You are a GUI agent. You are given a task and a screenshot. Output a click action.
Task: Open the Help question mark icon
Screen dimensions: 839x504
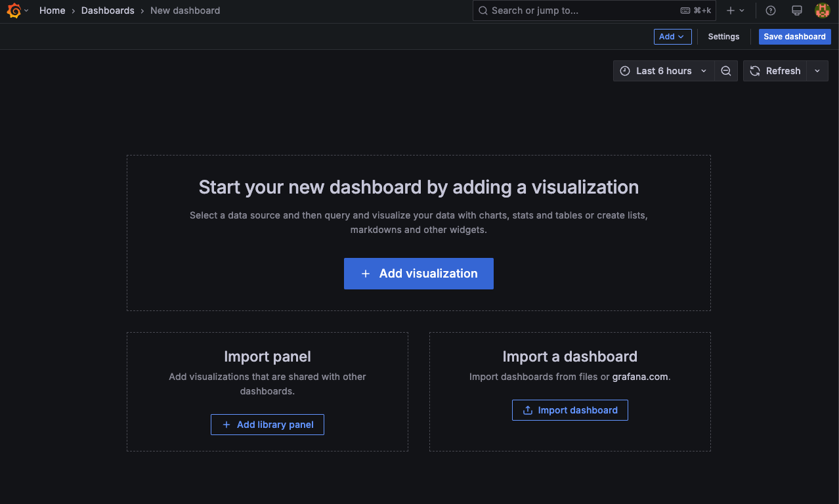(771, 10)
